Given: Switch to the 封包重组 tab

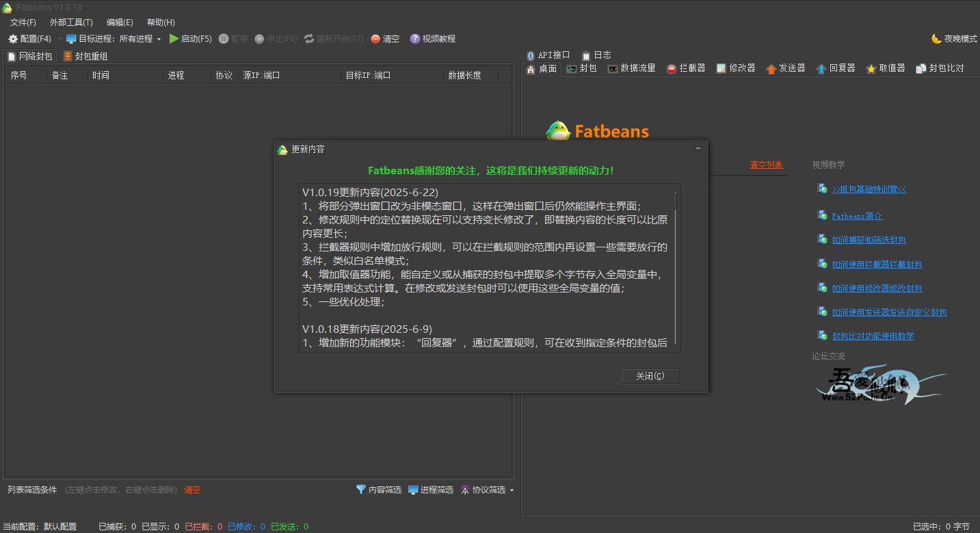Looking at the screenshot, I should pos(85,56).
